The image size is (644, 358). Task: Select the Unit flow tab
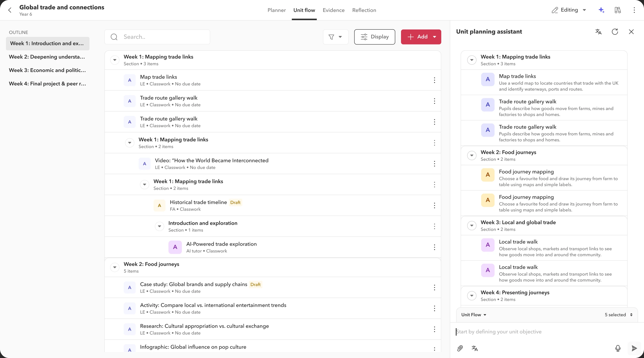click(304, 10)
